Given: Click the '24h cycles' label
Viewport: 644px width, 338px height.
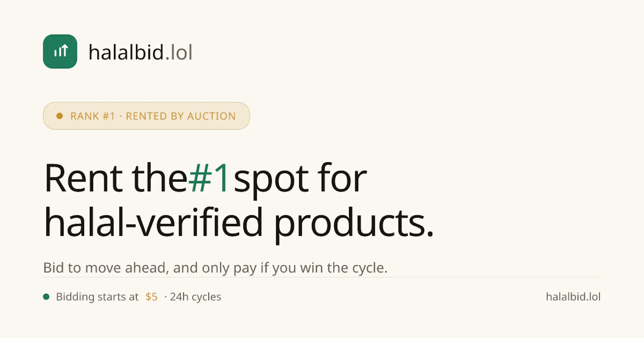Looking at the screenshot, I should [195, 297].
